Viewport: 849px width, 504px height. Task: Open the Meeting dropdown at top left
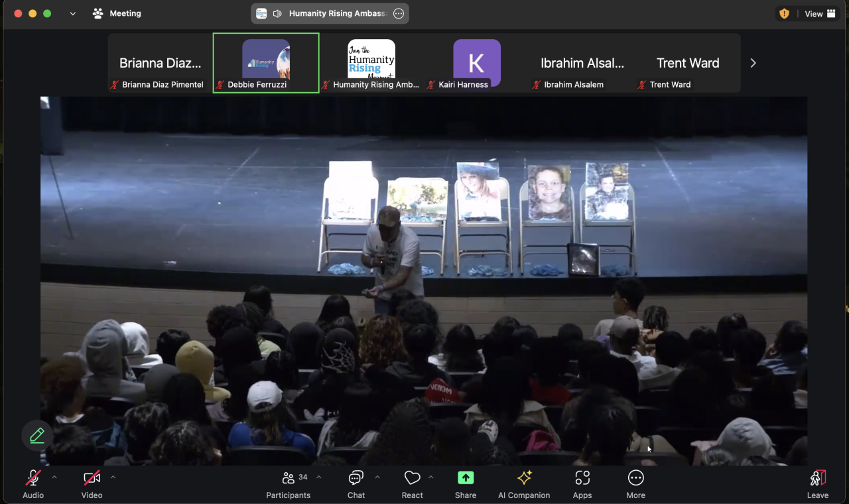(x=117, y=13)
